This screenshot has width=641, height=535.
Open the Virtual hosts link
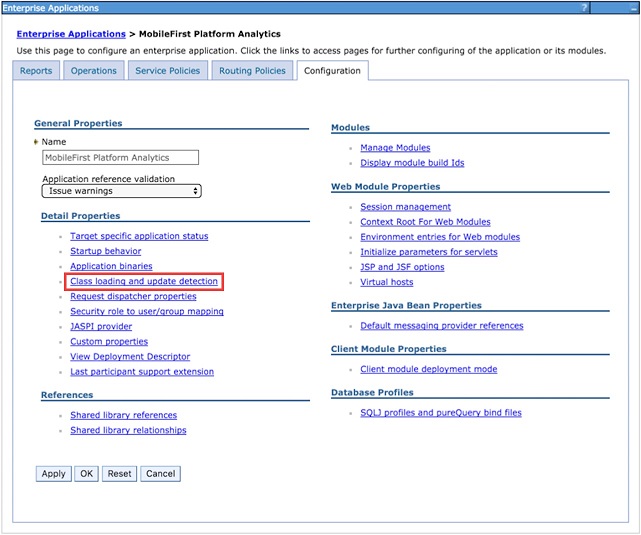coord(387,282)
